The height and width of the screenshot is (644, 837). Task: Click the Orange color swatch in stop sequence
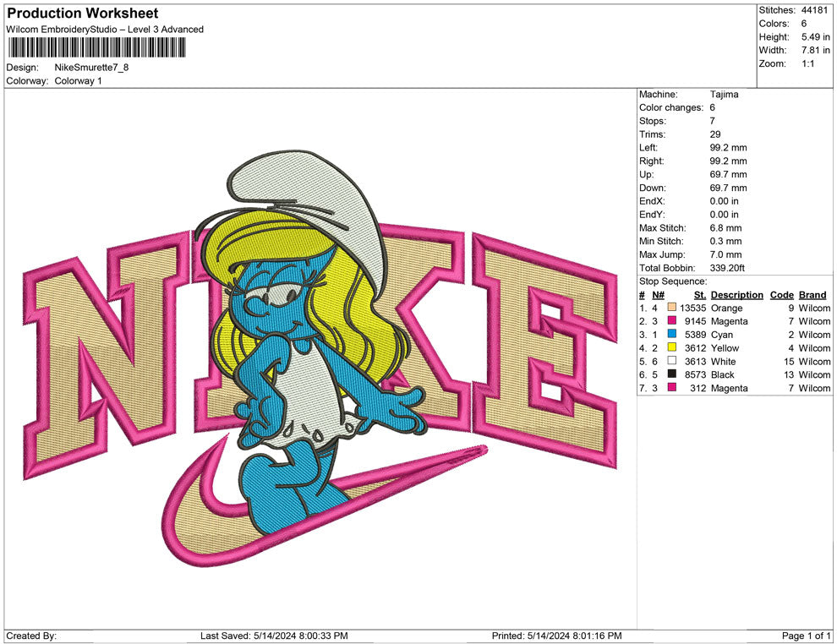click(671, 308)
